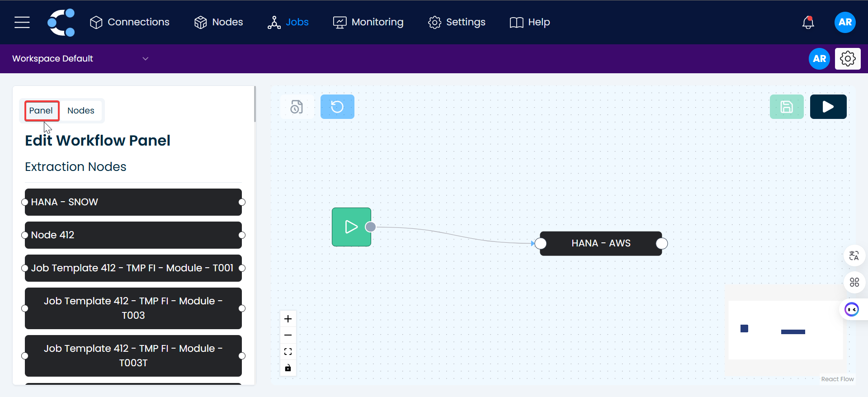Open the Connections menu

coord(129,22)
